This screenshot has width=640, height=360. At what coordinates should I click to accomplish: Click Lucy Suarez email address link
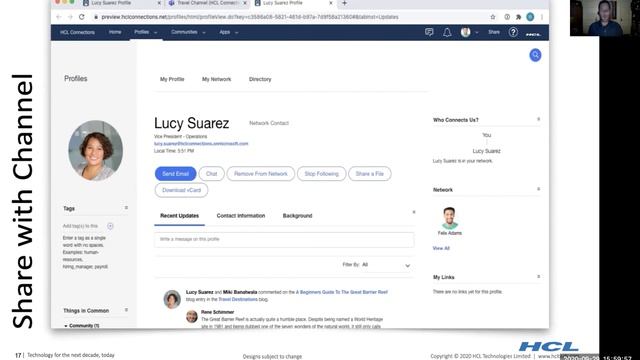tap(201, 144)
